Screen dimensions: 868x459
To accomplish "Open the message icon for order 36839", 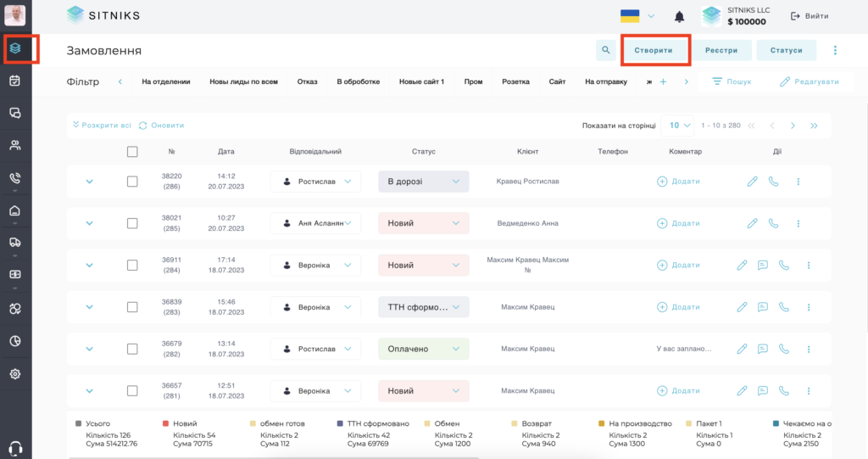I will 763,307.
